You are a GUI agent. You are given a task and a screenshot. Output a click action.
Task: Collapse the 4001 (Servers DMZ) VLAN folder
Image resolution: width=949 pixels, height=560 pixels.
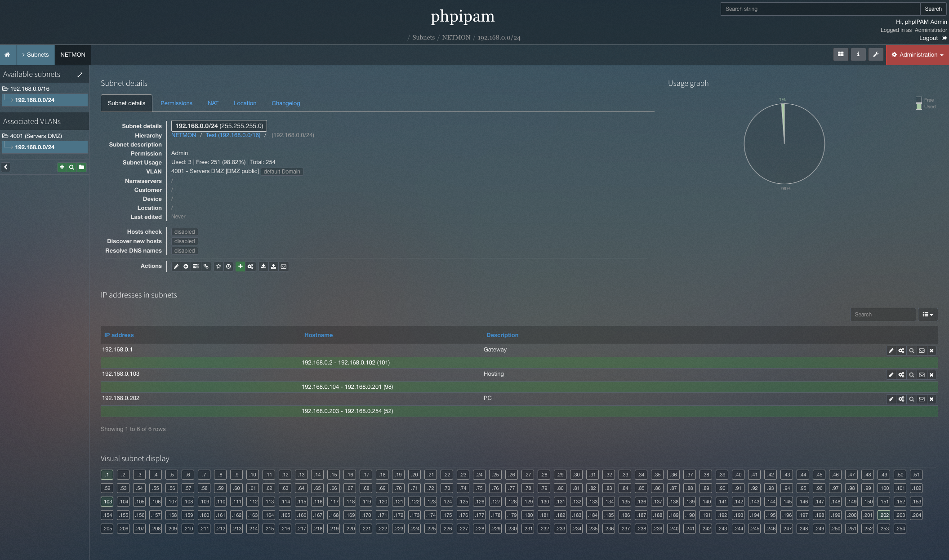coord(5,136)
